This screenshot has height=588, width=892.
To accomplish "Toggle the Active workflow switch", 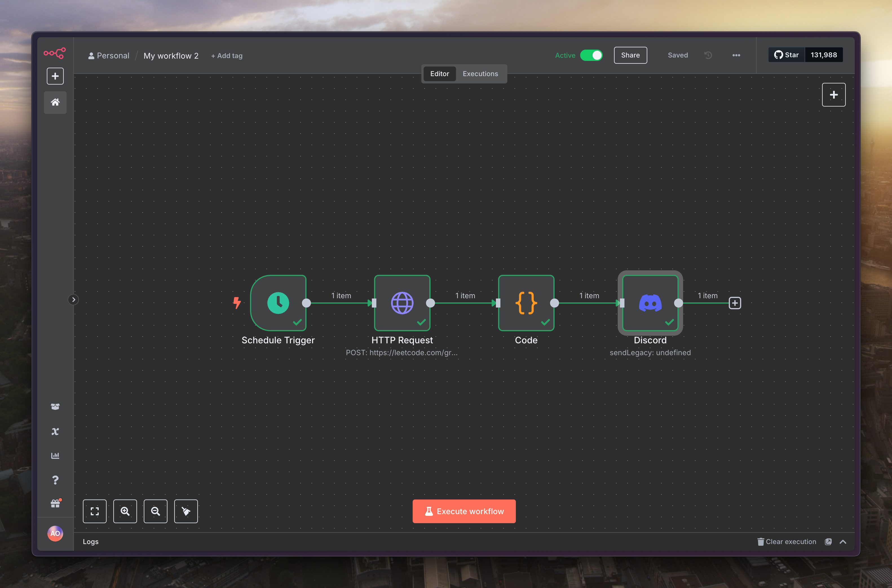I will 591,55.
